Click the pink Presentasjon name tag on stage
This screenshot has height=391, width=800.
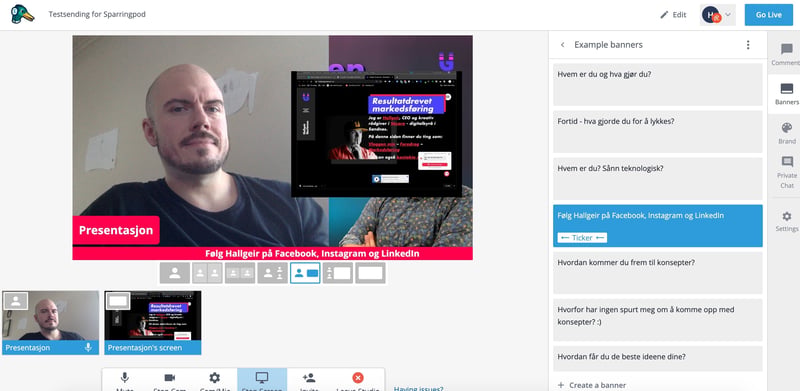coord(116,230)
